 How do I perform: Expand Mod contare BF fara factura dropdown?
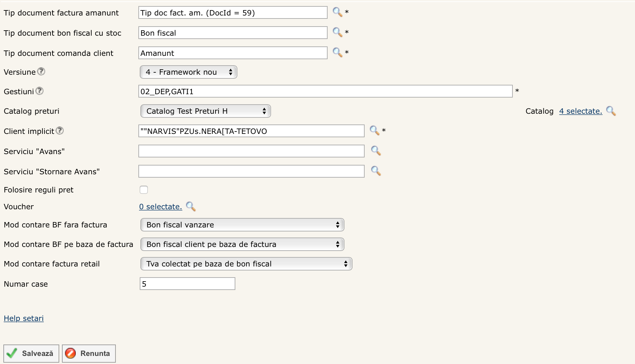pos(242,225)
